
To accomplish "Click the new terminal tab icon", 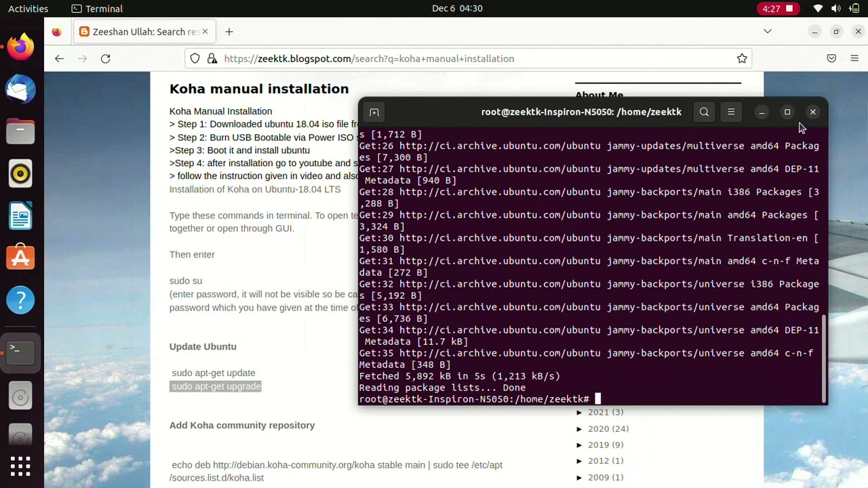I will click(x=374, y=112).
